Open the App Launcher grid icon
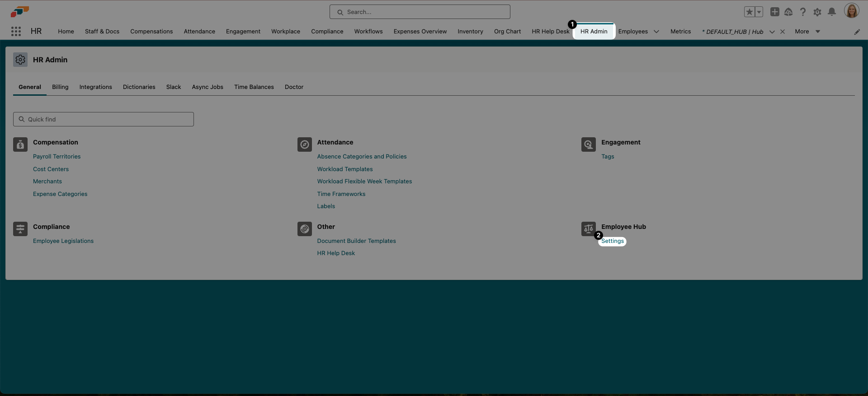Viewport: 868px width, 396px height. (x=16, y=31)
